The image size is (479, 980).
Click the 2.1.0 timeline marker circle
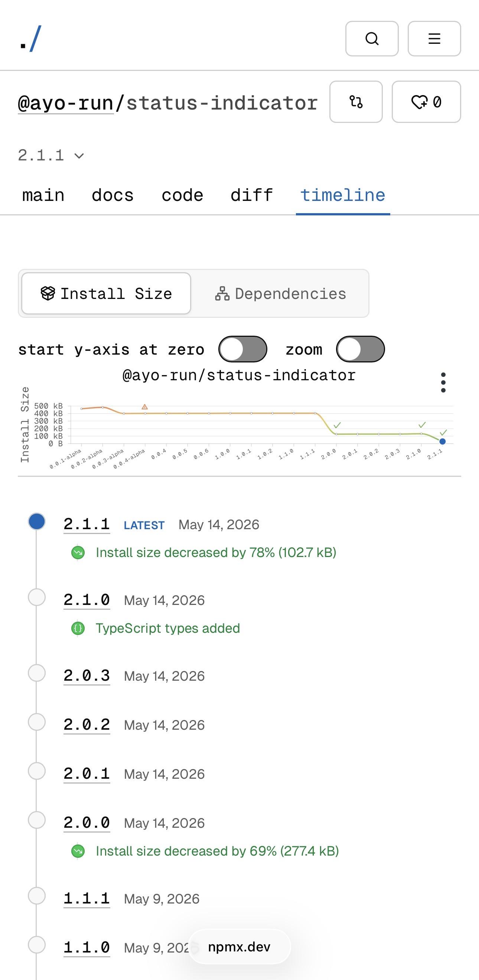(x=37, y=597)
